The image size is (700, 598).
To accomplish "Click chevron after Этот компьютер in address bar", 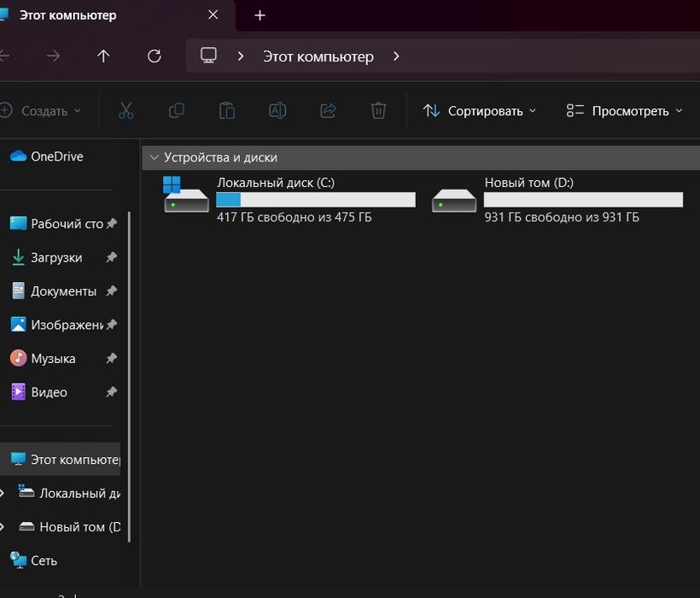I will click(396, 56).
